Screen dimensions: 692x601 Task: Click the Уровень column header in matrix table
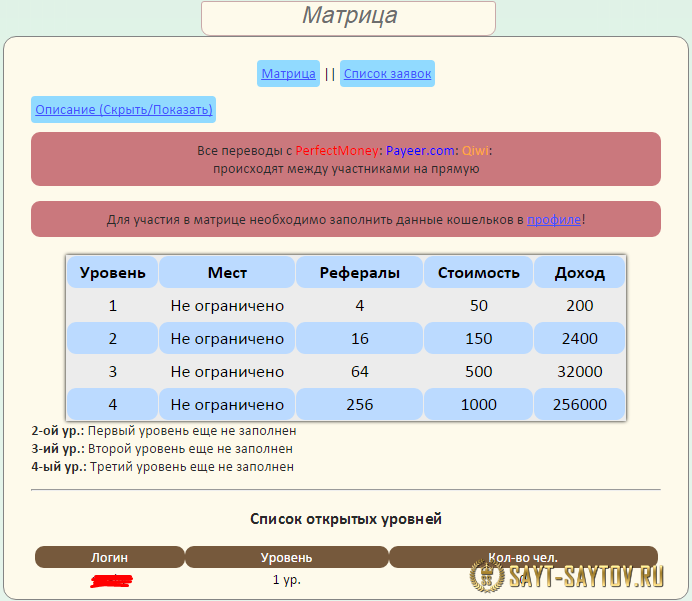(x=113, y=272)
